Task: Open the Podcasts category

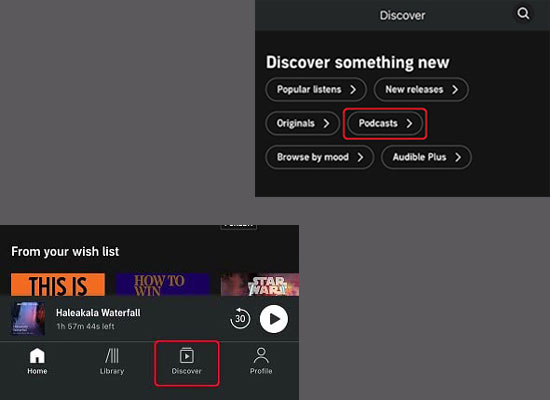Action: click(385, 123)
